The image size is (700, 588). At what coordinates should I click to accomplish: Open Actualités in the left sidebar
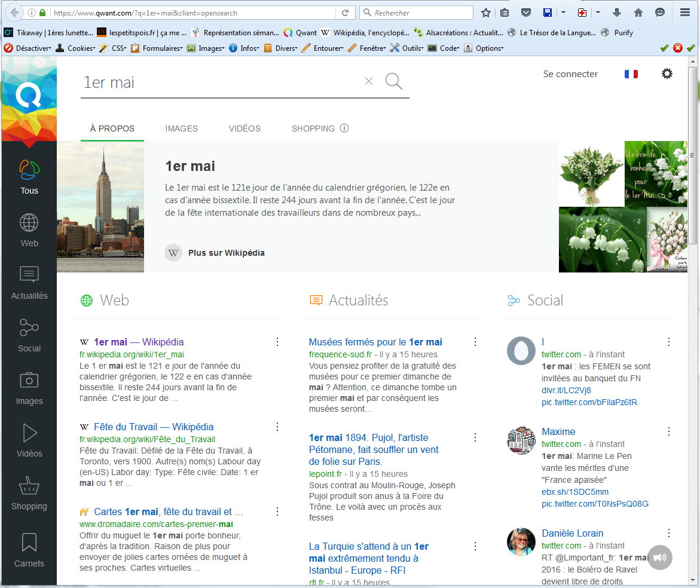pyautogui.click(x=29, y=283)
